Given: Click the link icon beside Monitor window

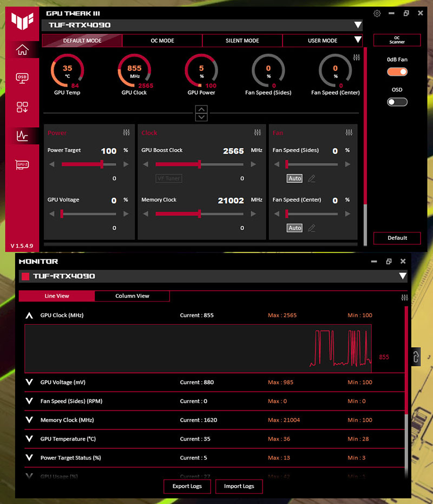Looking at the screenshot, I should coord(416,356).
